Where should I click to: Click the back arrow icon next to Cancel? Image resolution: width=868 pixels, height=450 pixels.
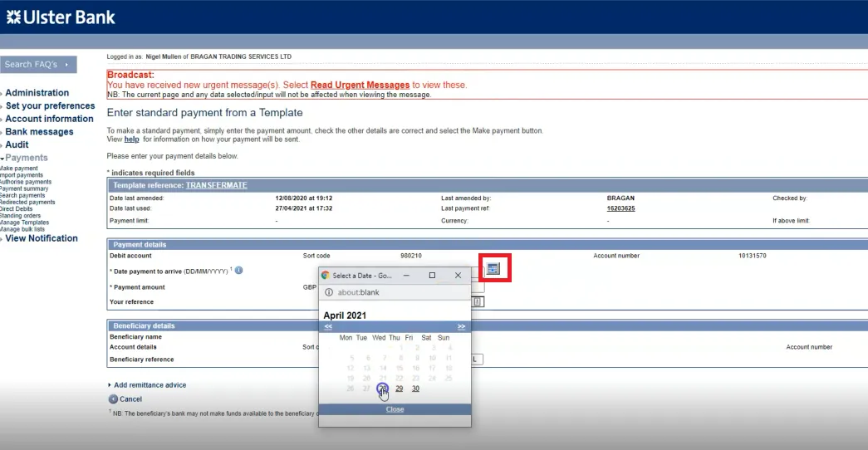pyautogui.click(x=113, y=399)
